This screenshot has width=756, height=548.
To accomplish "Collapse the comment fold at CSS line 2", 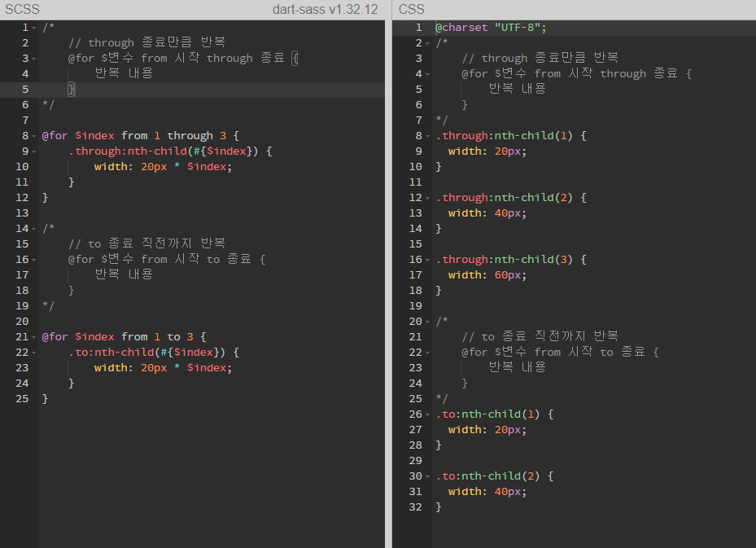I will [x=428, y=44].
